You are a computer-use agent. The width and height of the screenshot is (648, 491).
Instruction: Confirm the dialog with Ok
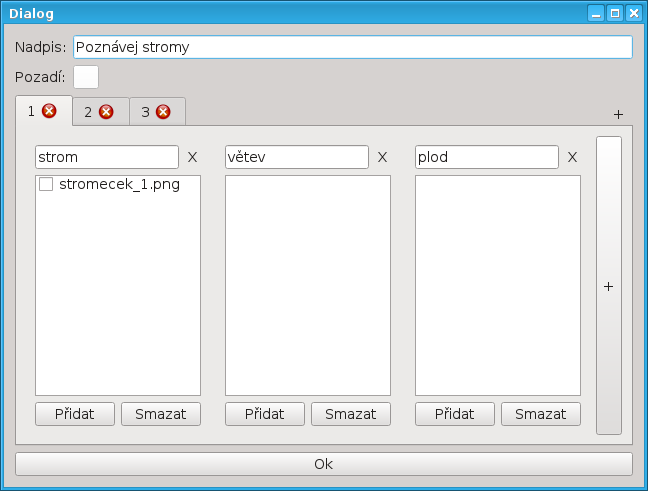[323, 464]
